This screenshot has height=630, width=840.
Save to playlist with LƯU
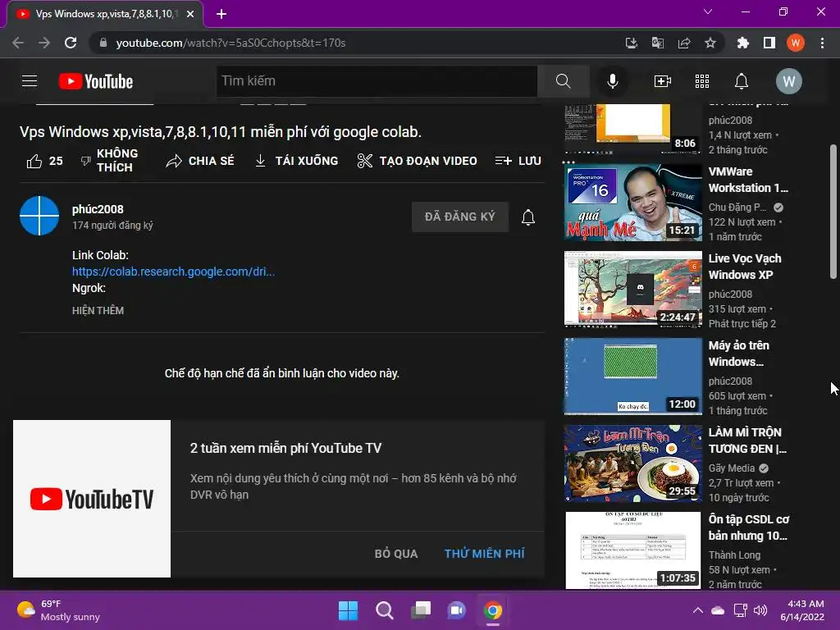point(518,161)
